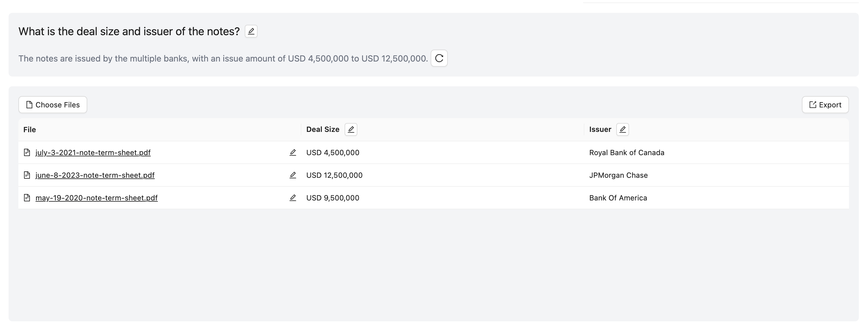The image size is (868, 336).
Task: Edit the may-19-2020 file row
Action: (x=292, y=198)
